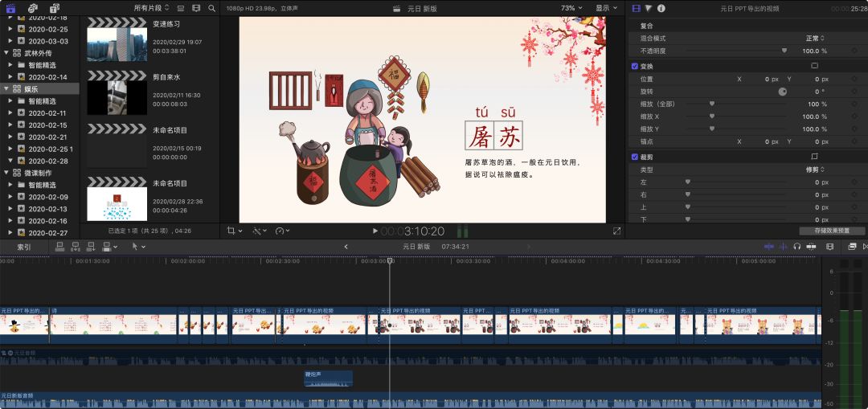The width and height of the screenshot is (868, 409).
Task: Click the 存储效果预置 button
Action: click(x=832, y=231)
